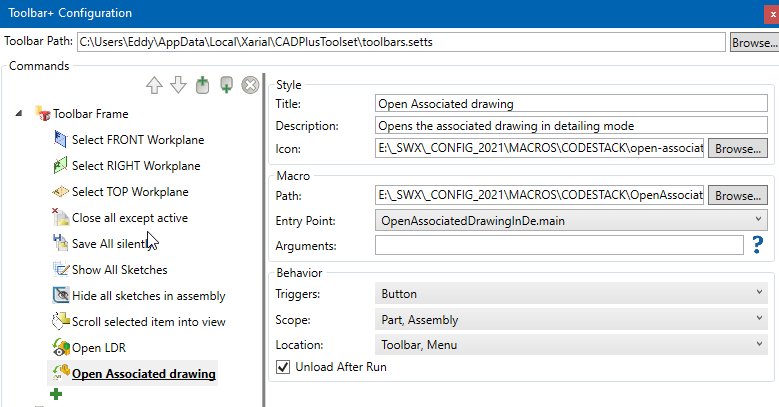Click the Title input field
The image size is (779, 407).
click(x=571, y=103)
